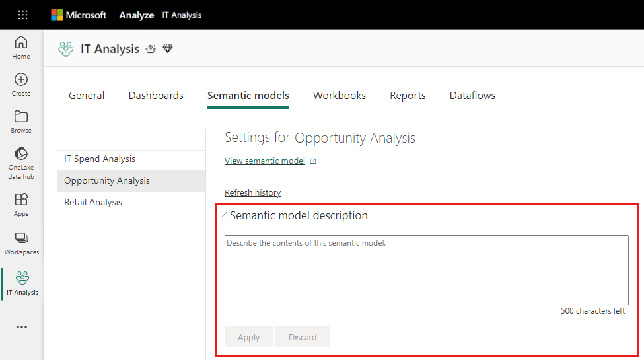Image resolution: width=644 pixels, height=360 pixels.
Task: Switch to the Workbooks tab
Action: click(340, 96)
